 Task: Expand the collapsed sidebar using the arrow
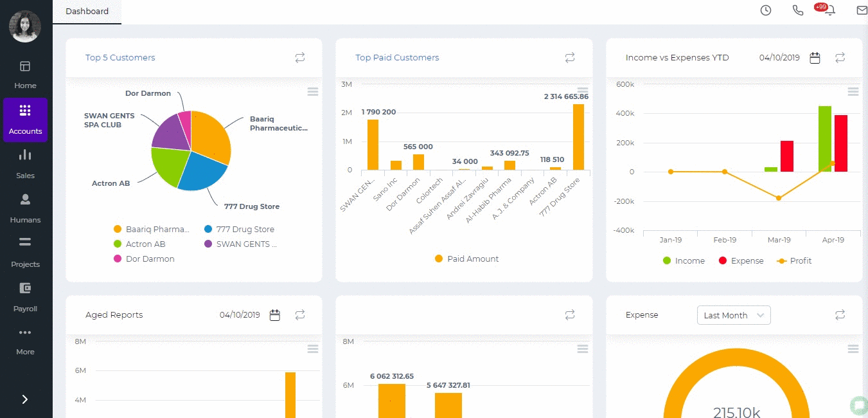pyautogui.click(x=25, y=399)
